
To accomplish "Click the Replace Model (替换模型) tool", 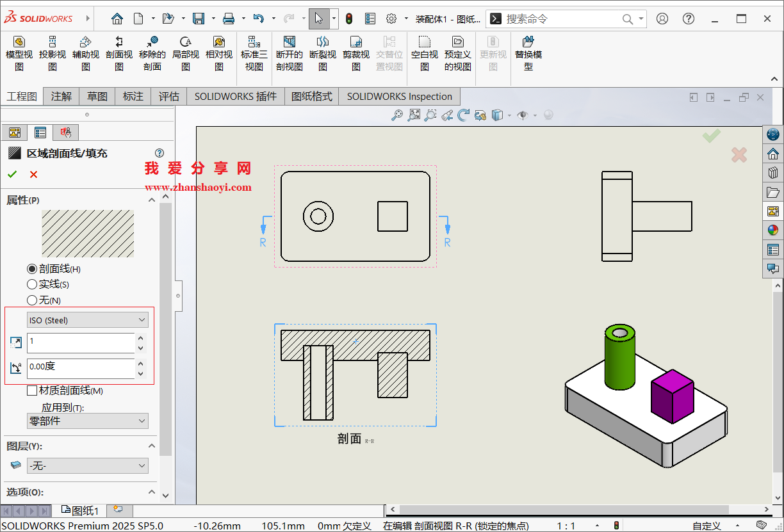I will click(528, 53).
